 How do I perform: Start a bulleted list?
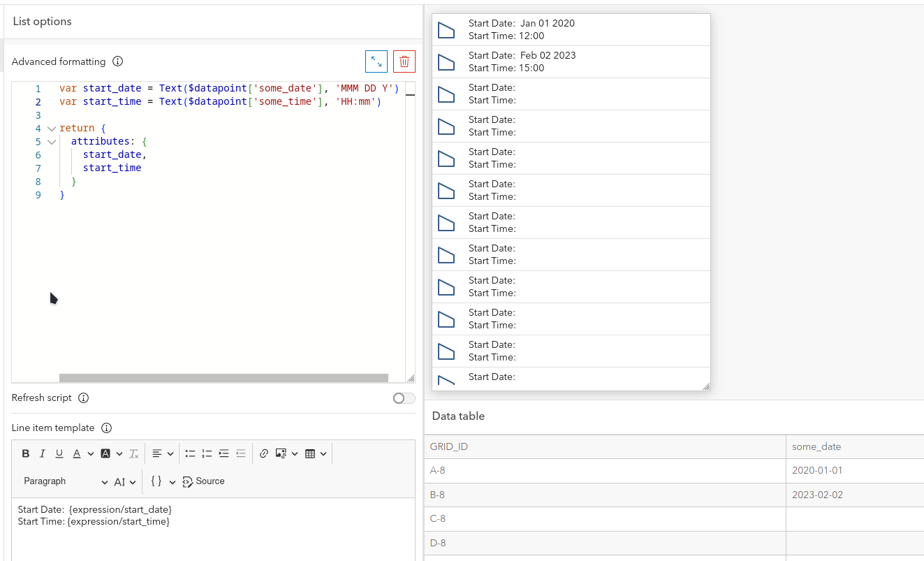pyautogui.click(x=190, y=453)
